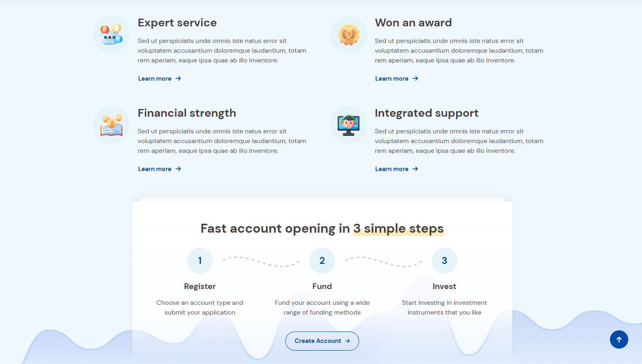Select the Integrated support heading
Screen dimensions: 642x364
tap(426, 113)
